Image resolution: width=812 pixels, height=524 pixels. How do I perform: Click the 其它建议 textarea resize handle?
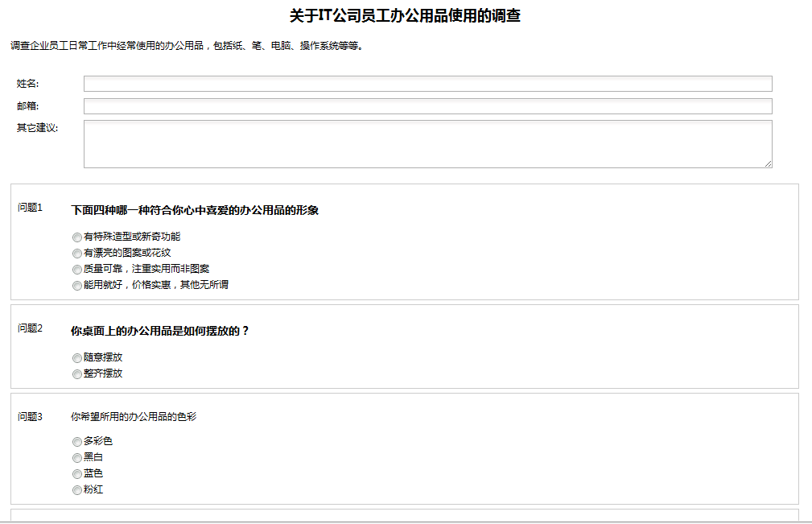coord(768,163)
